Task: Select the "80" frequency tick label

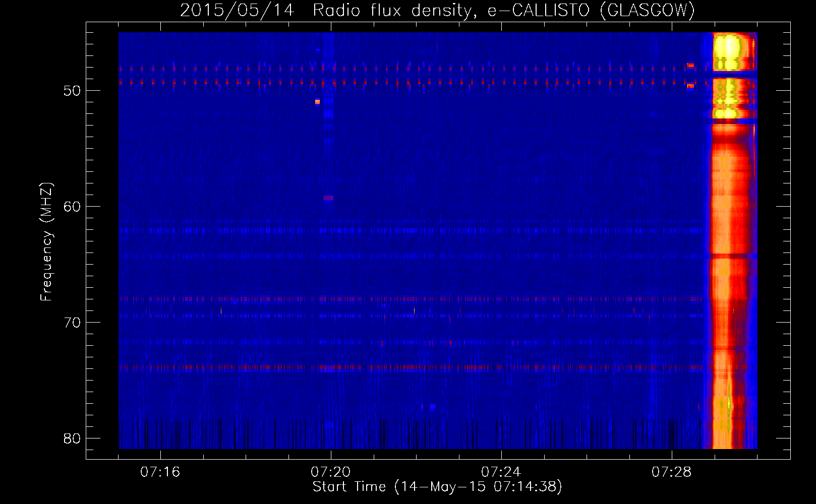Action: coord(72,438)
